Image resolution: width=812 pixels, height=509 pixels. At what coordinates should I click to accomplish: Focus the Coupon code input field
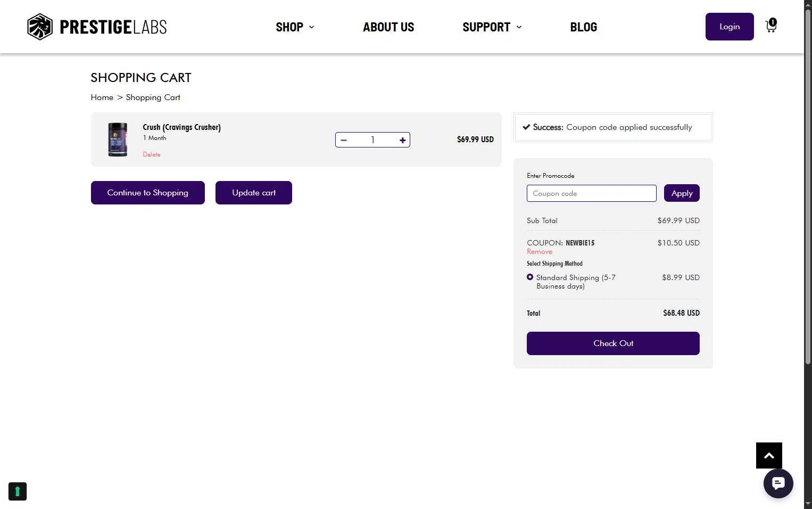point(592,193)
